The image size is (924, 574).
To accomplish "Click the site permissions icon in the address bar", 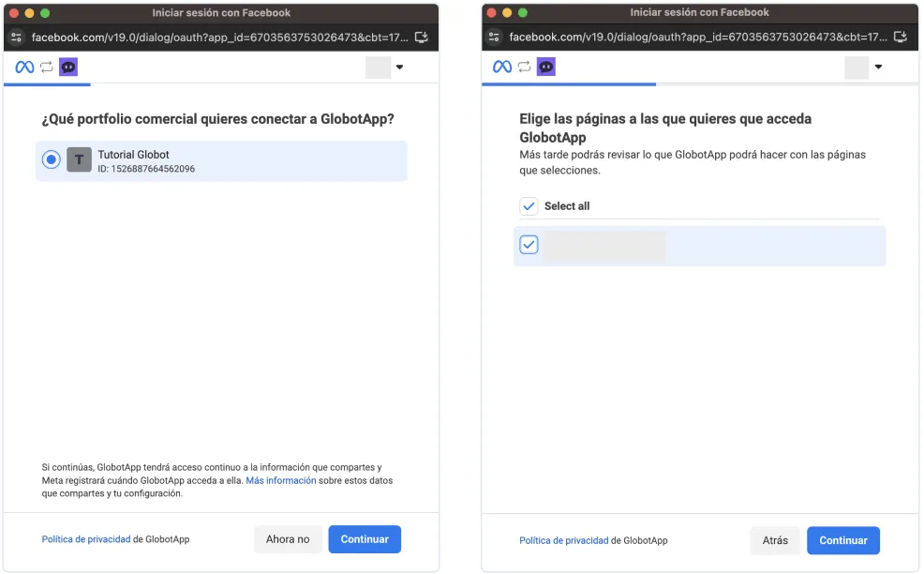I will pyautogui.click(x=15, y=37).
